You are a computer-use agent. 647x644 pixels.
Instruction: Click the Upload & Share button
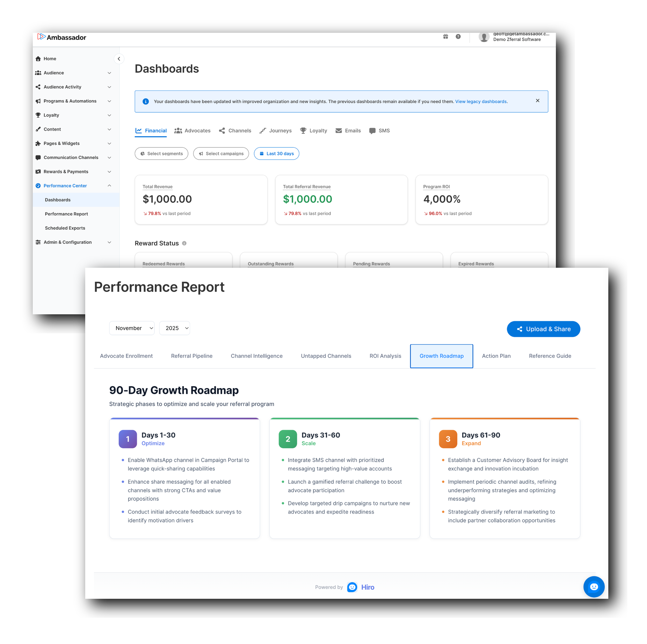click(x=543, y=329)
